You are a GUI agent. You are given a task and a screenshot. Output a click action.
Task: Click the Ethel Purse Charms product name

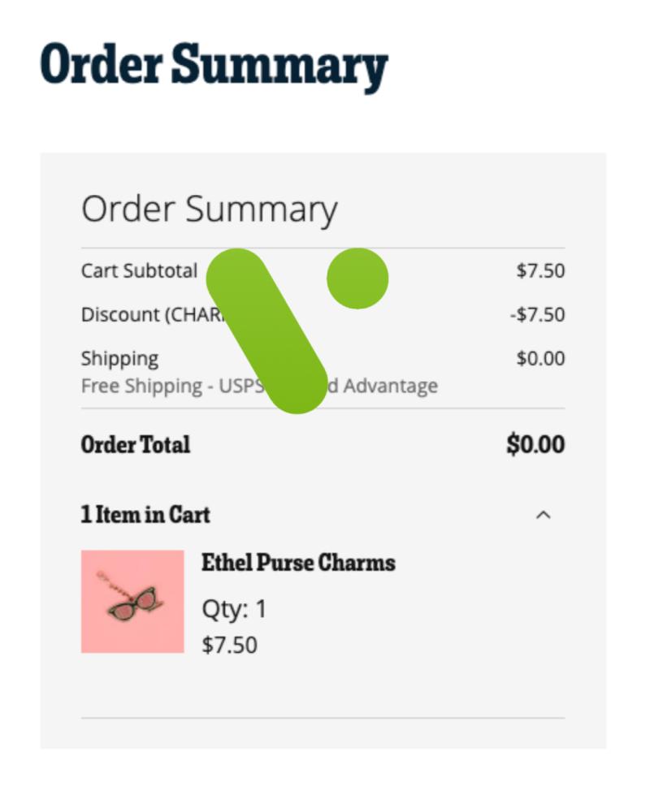pos(298,563)
